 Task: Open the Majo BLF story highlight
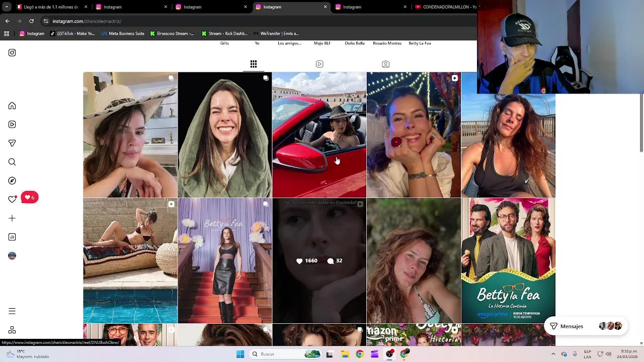(322, 43)
